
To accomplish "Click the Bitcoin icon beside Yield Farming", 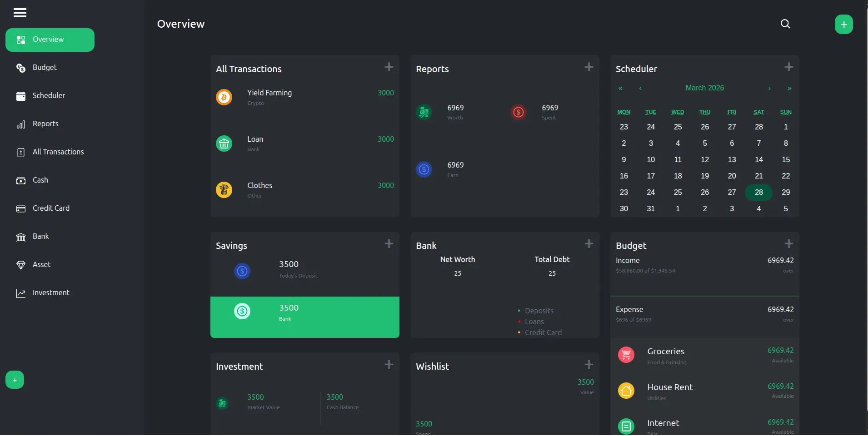I will tap(224, 97).
